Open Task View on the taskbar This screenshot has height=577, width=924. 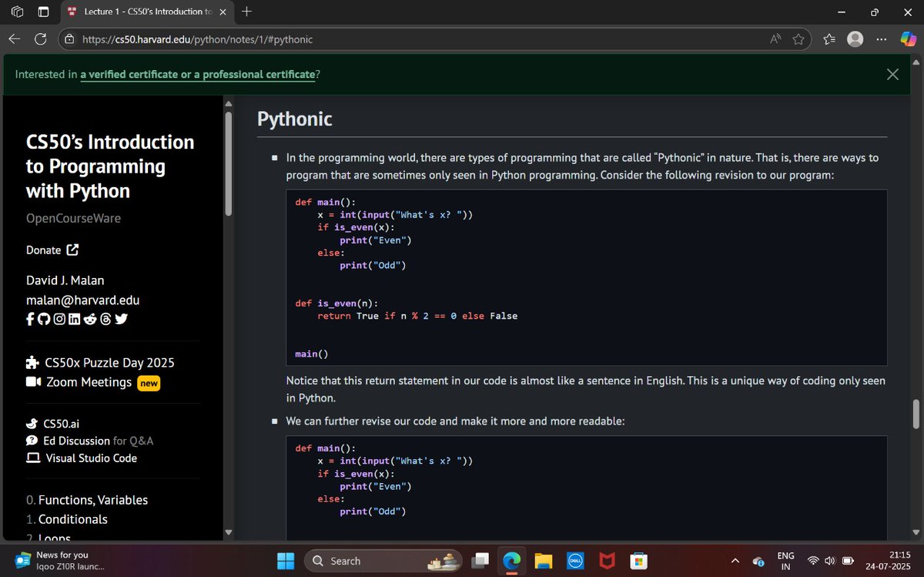[481, 561]
